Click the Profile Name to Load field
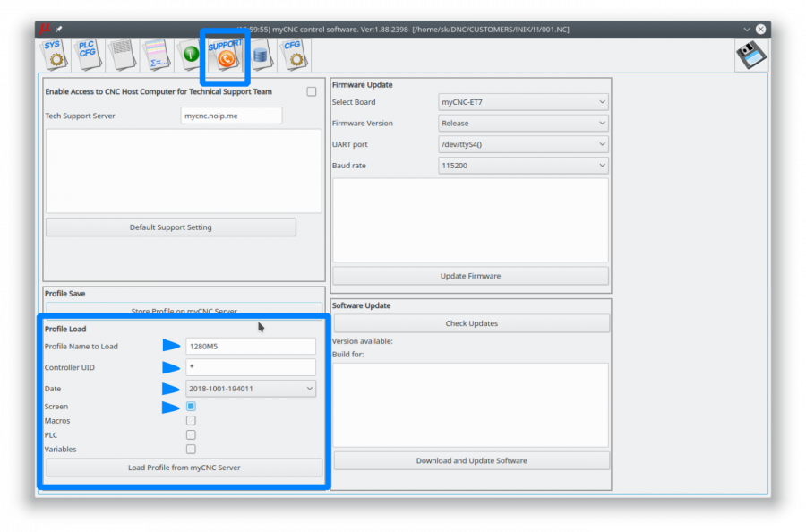This screenshot has height=532, width=806. tap(250, 347)
